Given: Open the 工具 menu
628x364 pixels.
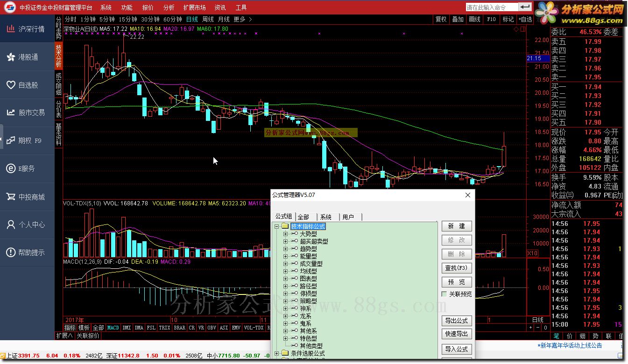Looking at the screenshot, I should (241, 7).
